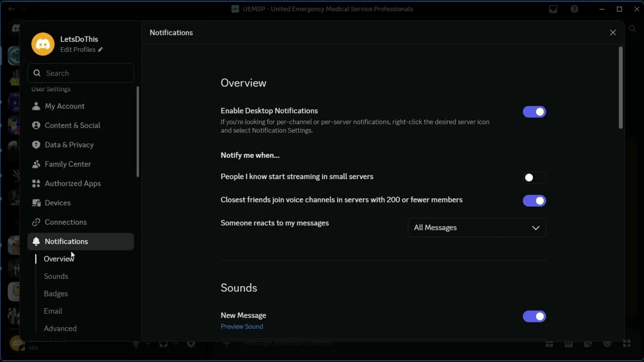
Task: Click the search magnifier in Discord header
Action: [x=632, y=29]
